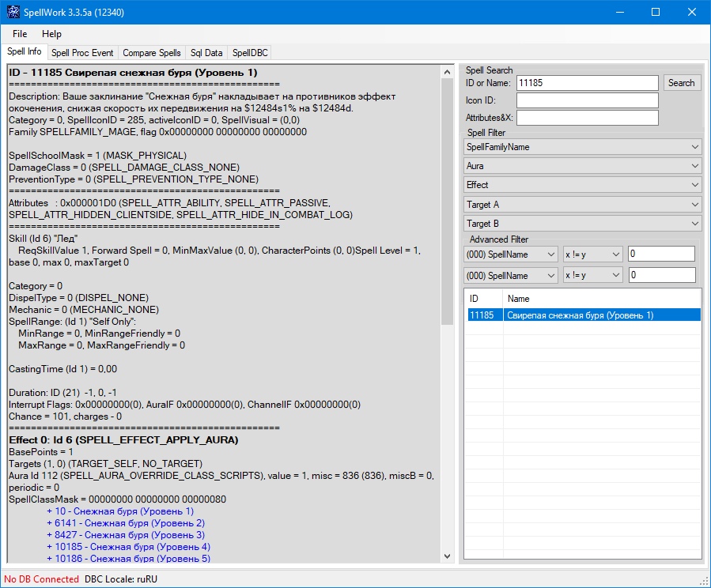Go to the Sql Data tab

(x=206, y=53)
